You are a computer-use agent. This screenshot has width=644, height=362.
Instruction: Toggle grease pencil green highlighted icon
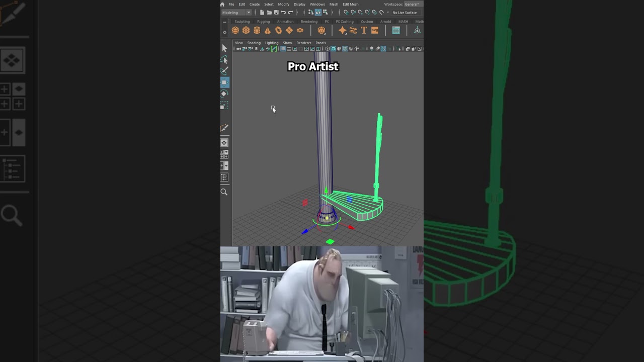pyautogui.click(x=274, y=49)
